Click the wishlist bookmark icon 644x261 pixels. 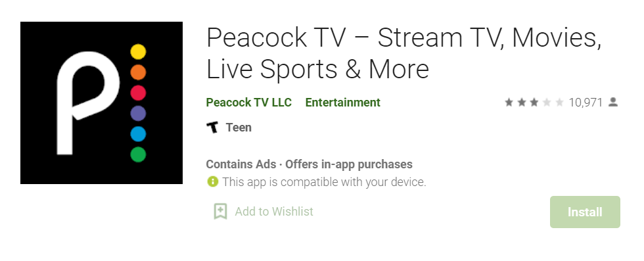[220, 211]
